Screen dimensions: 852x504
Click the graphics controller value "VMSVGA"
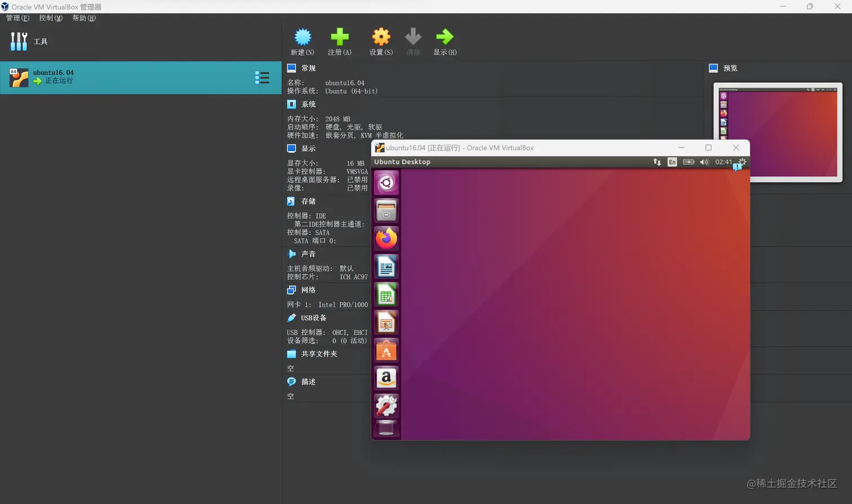(357, 172)
